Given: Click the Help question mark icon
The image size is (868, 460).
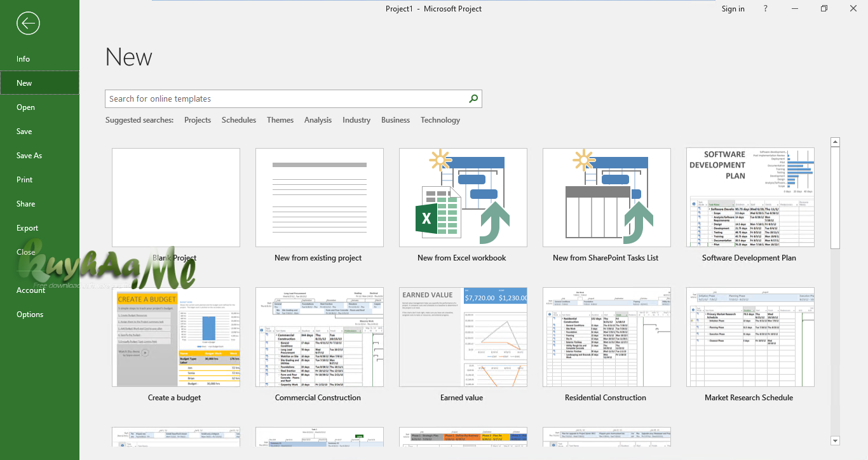Looking at the screenshot, I should 765,8.
